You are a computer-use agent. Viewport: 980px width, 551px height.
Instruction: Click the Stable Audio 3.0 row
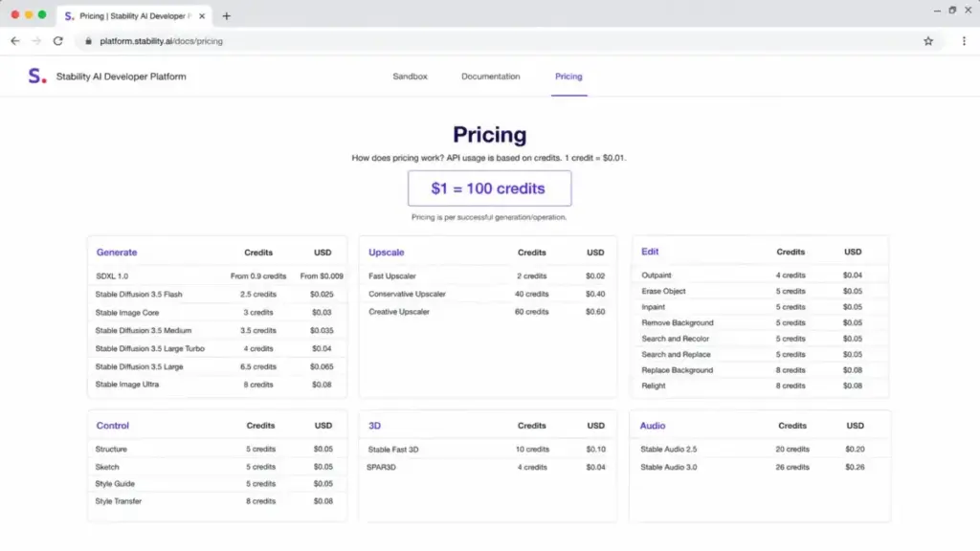click(x=760, y=467)
